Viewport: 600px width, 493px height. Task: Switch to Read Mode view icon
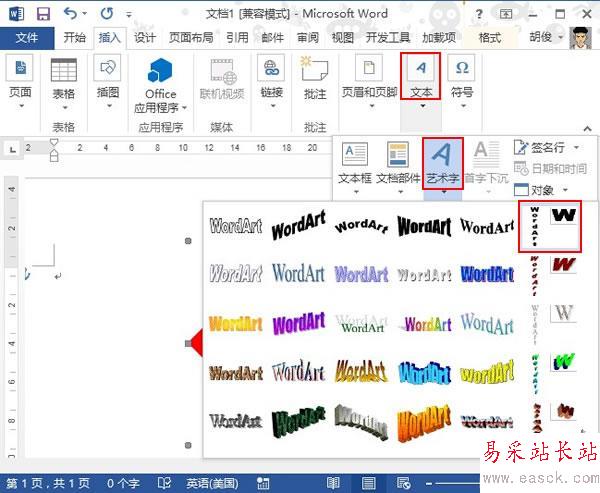click(x=333, y=483)
